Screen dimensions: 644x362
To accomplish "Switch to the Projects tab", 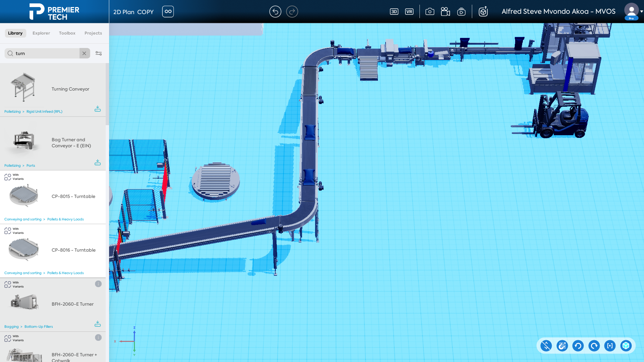I will (93, 33).
